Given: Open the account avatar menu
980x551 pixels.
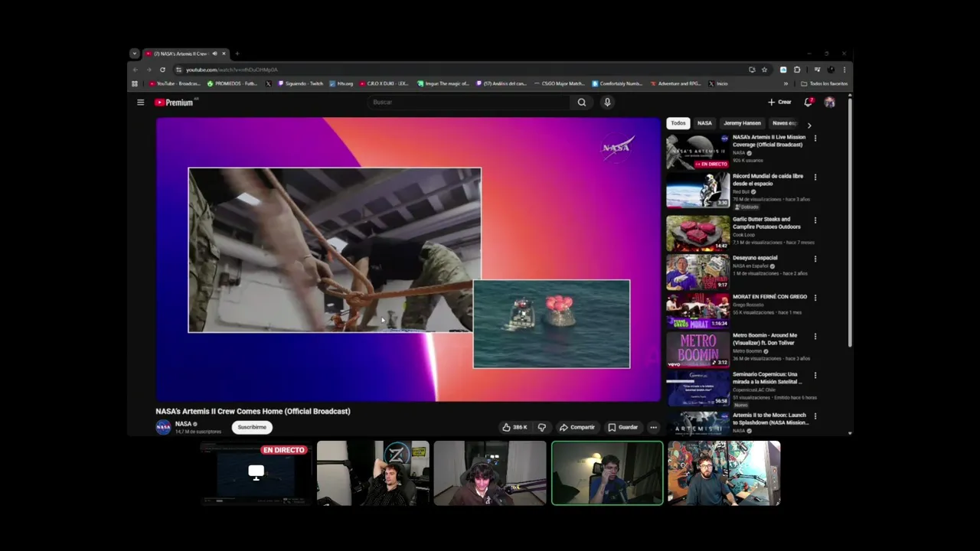Looking at the screenshot, I should [x=829, y=102].
